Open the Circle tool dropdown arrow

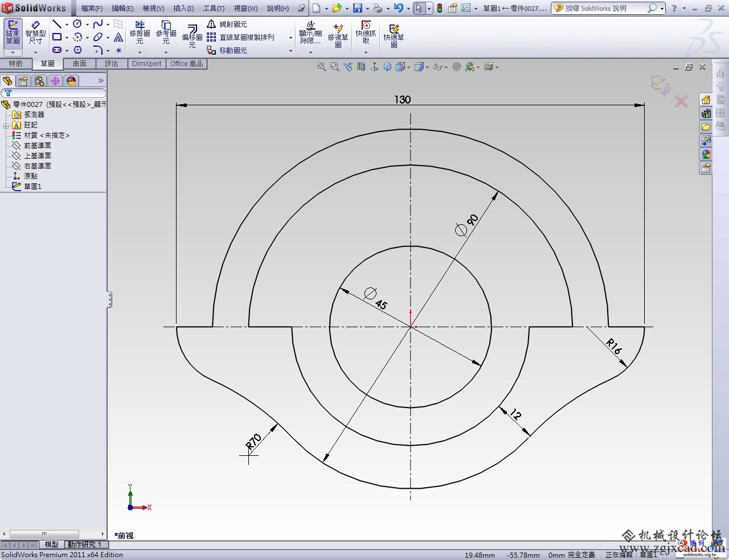tap(87, 24)
